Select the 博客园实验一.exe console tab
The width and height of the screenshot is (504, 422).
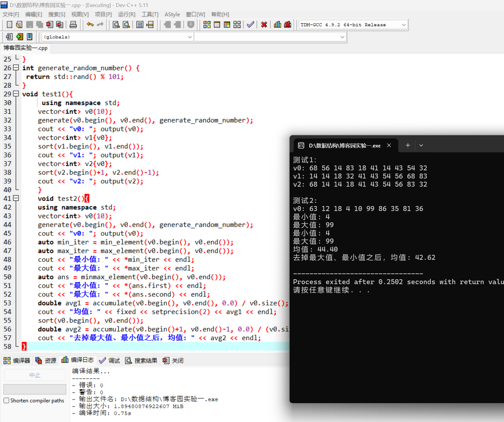(345, 145)
